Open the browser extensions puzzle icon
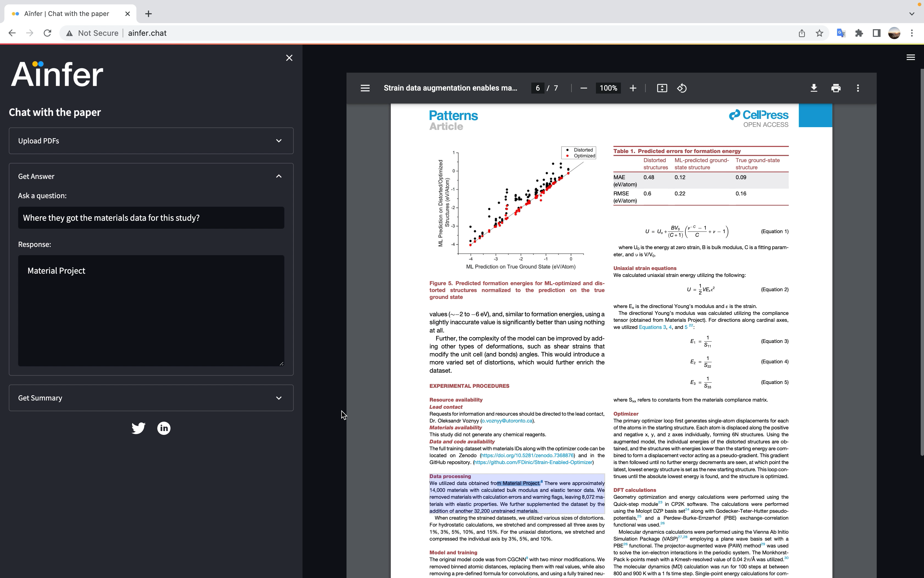 click(859, 33)
